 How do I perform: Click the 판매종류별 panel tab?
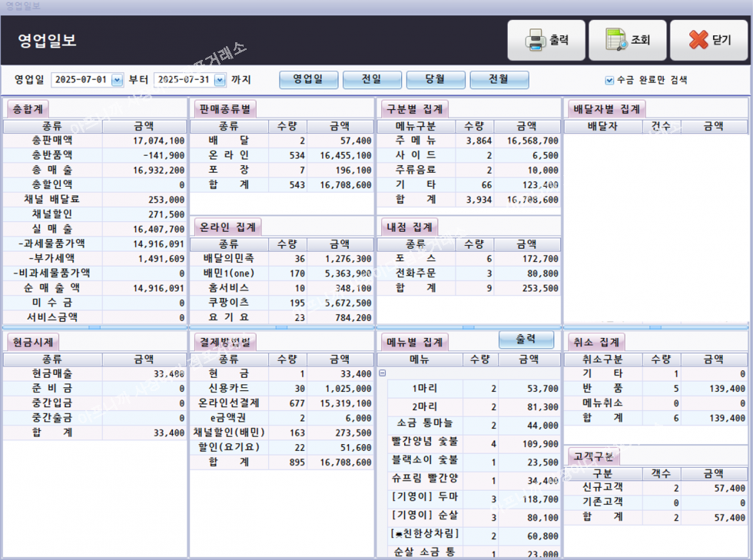click(227, 108)
